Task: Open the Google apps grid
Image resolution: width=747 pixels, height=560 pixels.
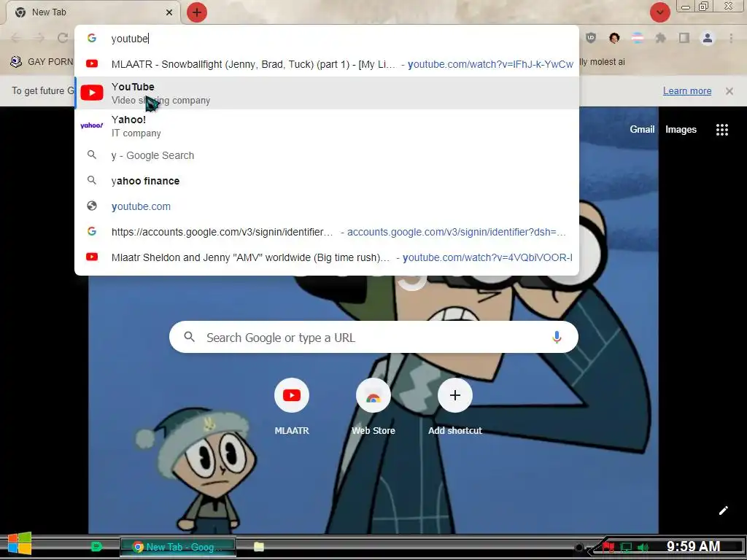Action: [x=722, y=130]
